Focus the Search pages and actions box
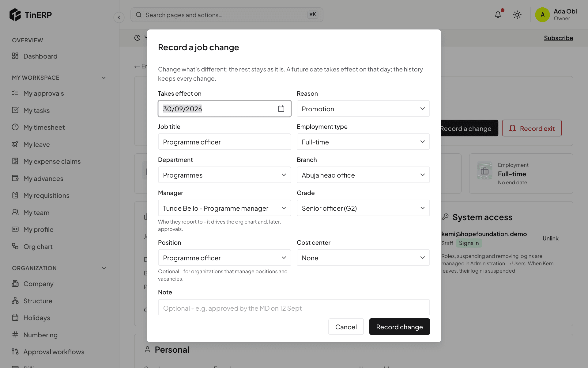The width and height of the screenshot is (588, 368). [x=227, y=15]
